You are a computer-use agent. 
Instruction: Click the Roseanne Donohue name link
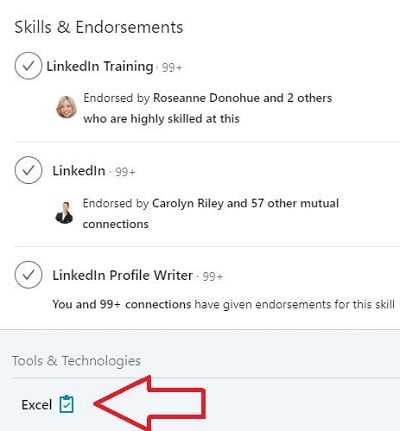click(x=206, y=98)
